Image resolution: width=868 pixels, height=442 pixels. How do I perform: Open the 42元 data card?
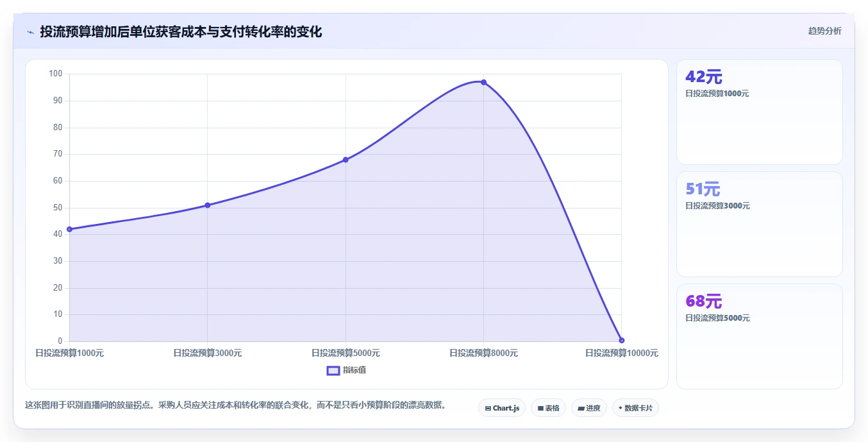[x=759, y=112]
